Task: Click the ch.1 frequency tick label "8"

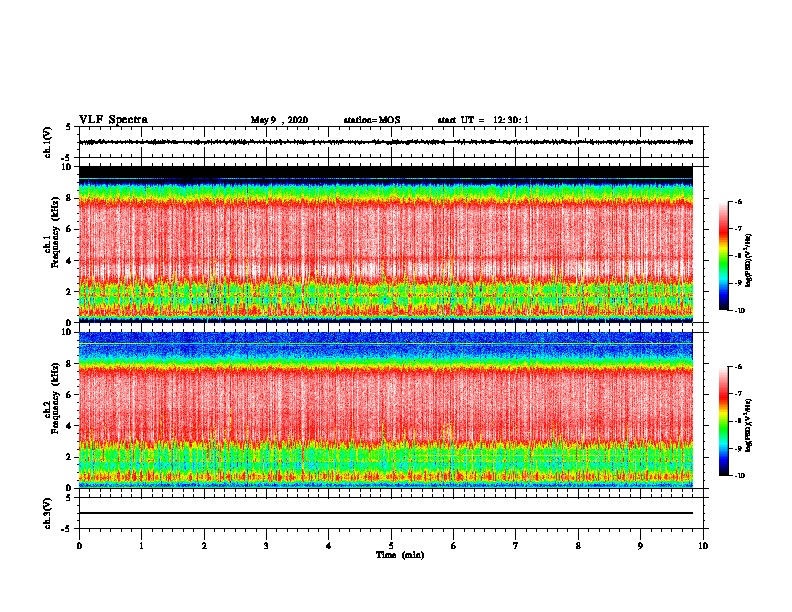Action: click(69, 198)
